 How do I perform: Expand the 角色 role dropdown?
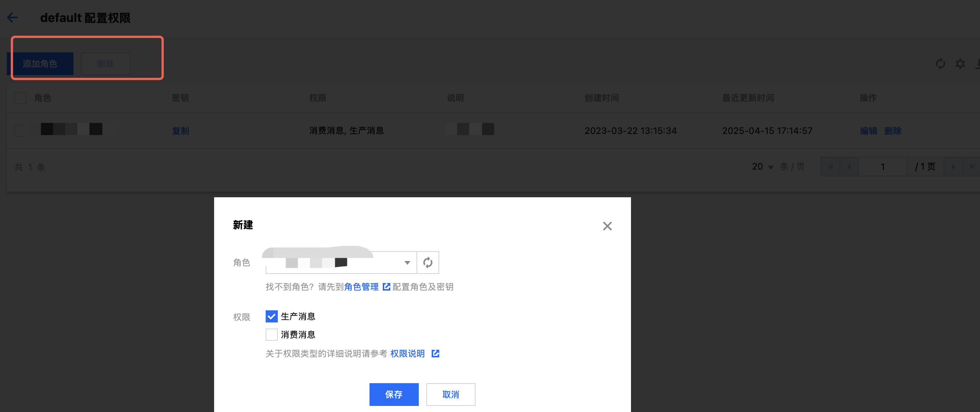pyautogui.click(x=407, y=263)
